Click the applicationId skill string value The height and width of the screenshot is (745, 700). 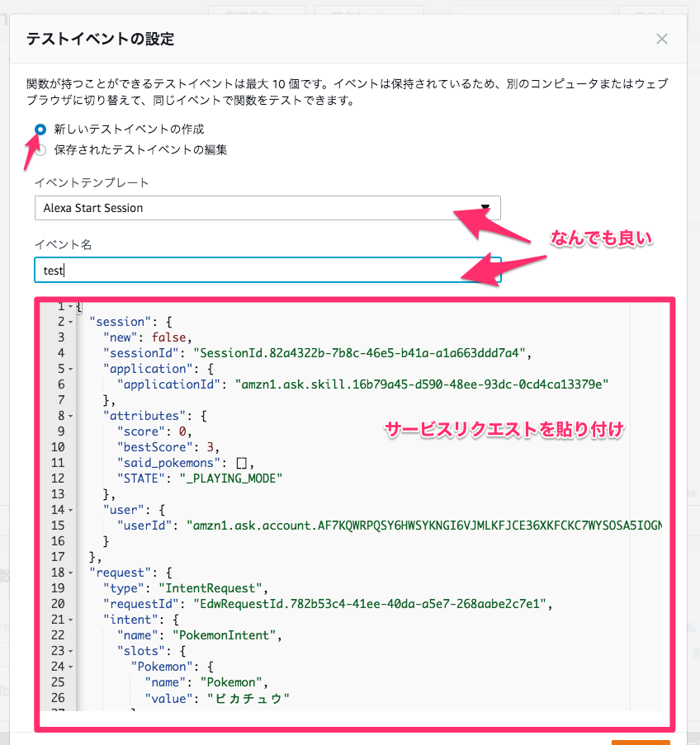click(x=429, y=384)
